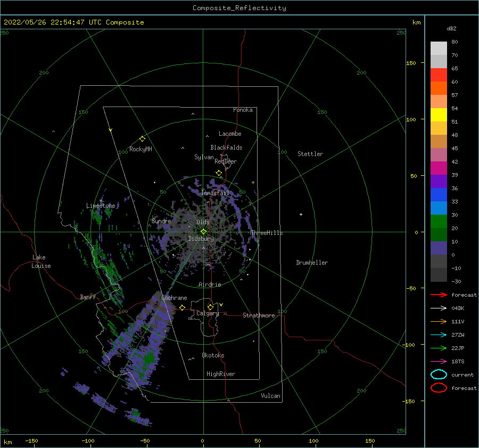Click the HighRiver city label
Screen dimensions: 479x448
(221, 374)
